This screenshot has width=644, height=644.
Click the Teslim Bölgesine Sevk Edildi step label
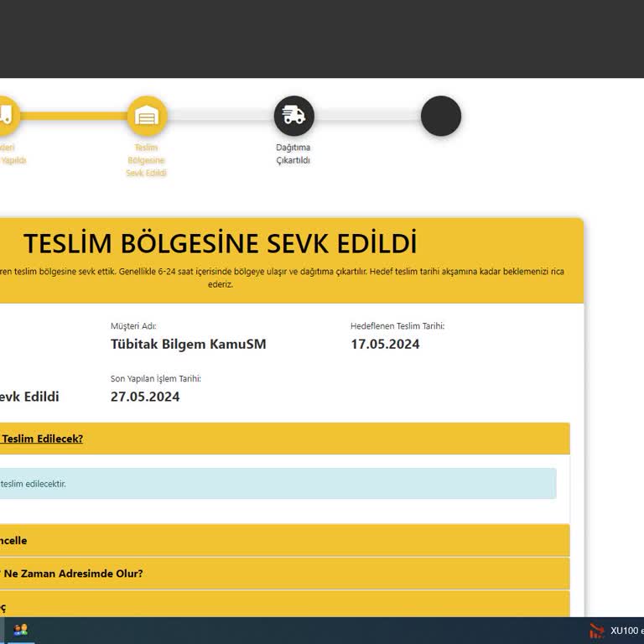point(146,160)
